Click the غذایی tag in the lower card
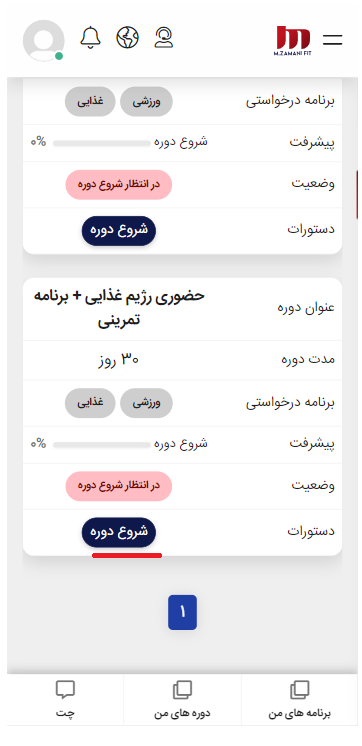The width and height of the screenshot is (362, 746). click(90, 403)
